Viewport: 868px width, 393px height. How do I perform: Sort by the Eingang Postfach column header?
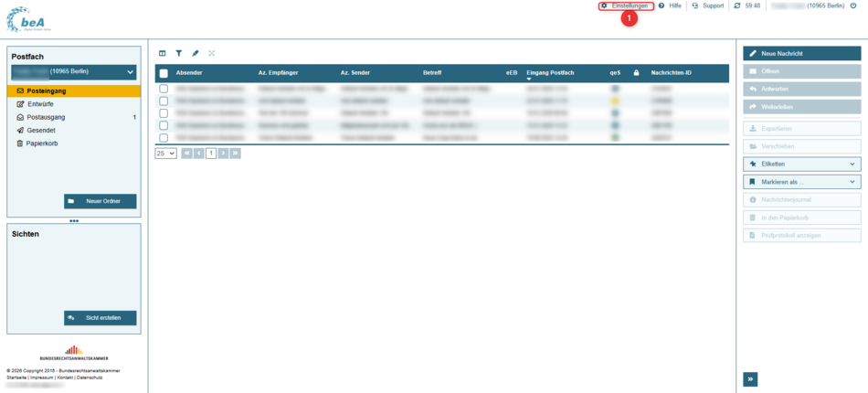(x=550, y=72)
